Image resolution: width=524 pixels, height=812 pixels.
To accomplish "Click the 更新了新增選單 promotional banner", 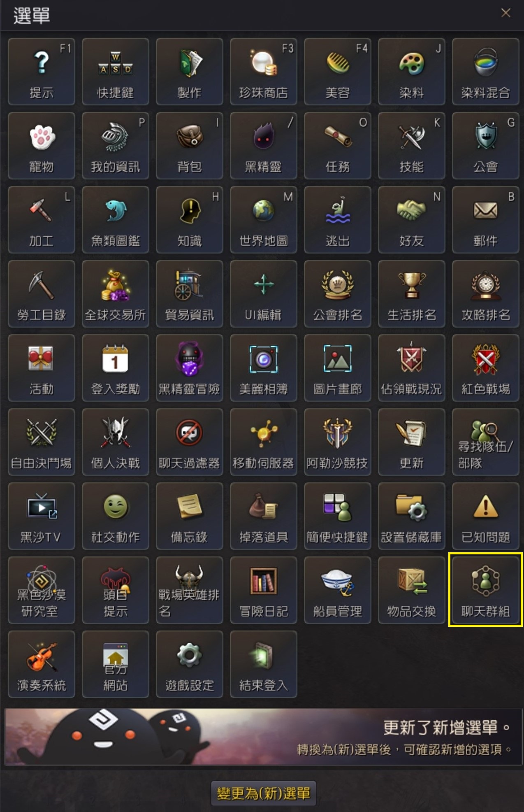I will point(263,737).
